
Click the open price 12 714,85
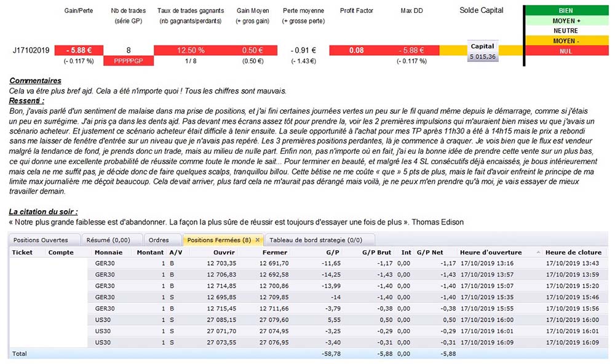[221, 286]
